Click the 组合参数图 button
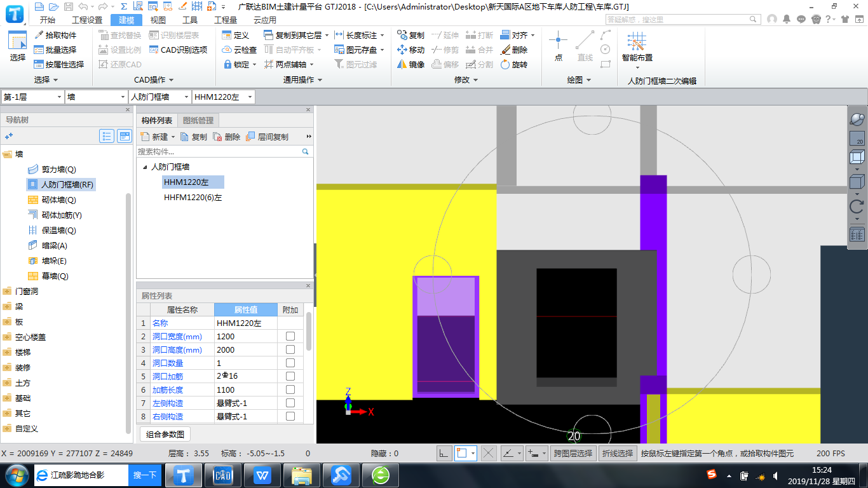The height and width of the screenshot is (488, 868). pos(165,435)
